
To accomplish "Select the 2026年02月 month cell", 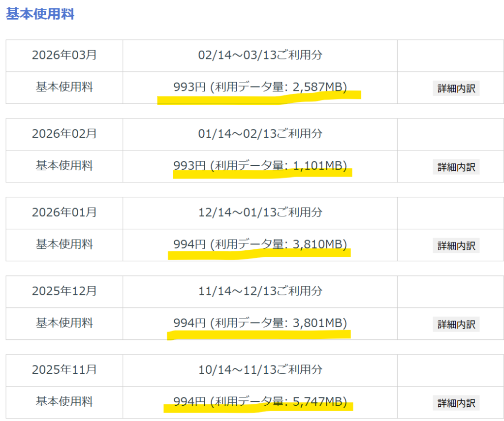I will 64,134.
